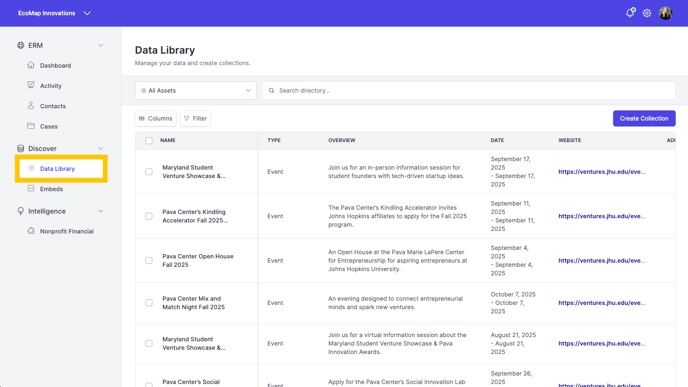Open website link for August 21 showcase row

point(602,343)
